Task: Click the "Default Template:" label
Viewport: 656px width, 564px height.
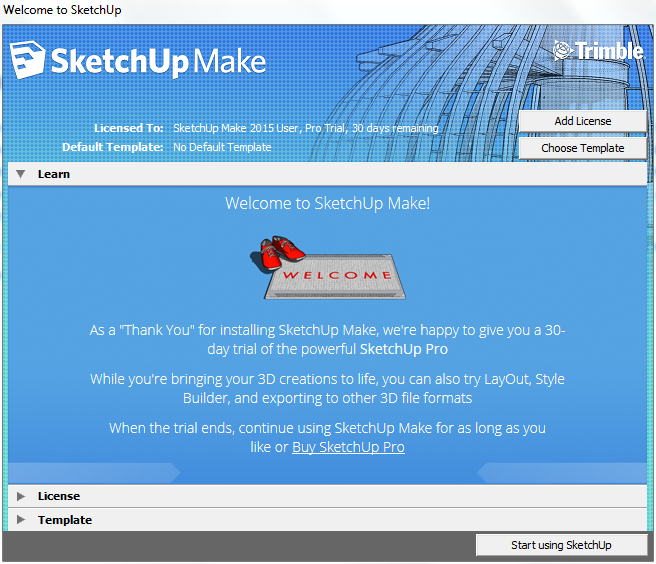Action: click(113, 147)
